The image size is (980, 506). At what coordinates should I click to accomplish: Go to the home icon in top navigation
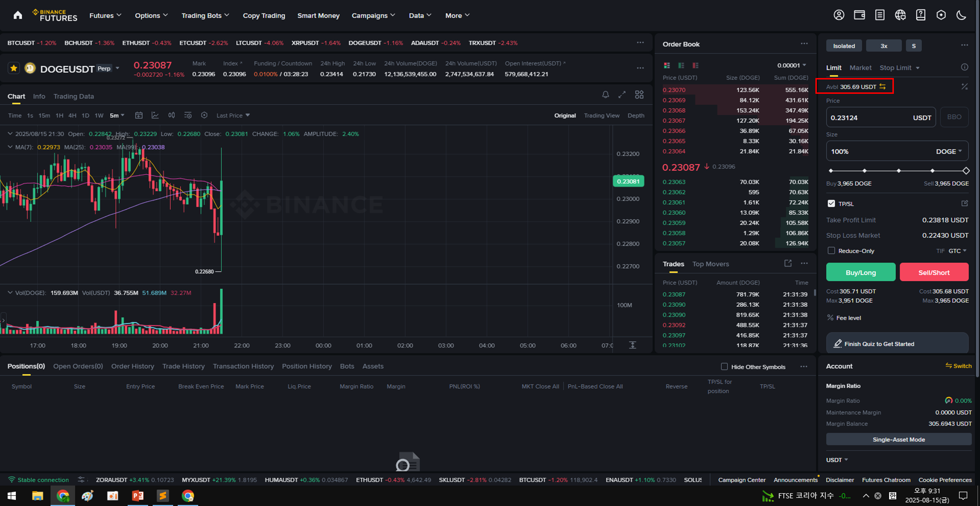pos(18,15)
